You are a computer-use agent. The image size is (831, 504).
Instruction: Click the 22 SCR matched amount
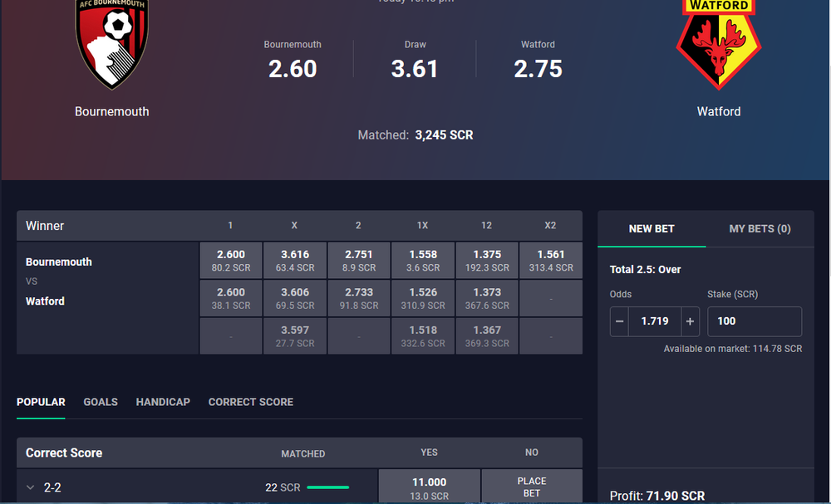[283, 487]
